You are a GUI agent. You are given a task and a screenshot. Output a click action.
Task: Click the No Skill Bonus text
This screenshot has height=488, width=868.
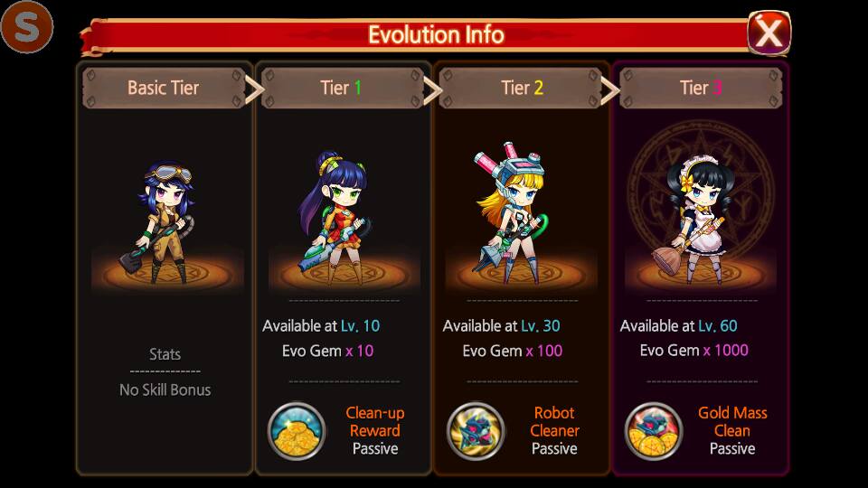click(x=165, y=390)
